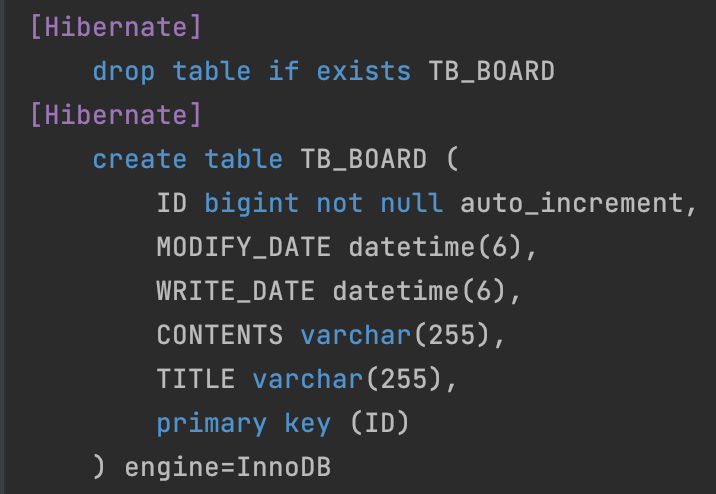Click the engine=InnoDB text
Viewport: 716px width, 494px height.
[x=227, y=467]
